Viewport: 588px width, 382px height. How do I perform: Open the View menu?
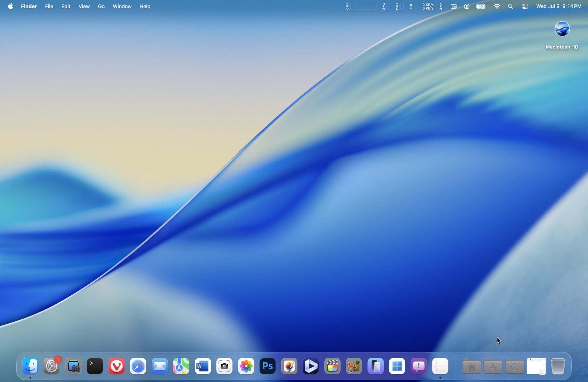tap(84, 6)
